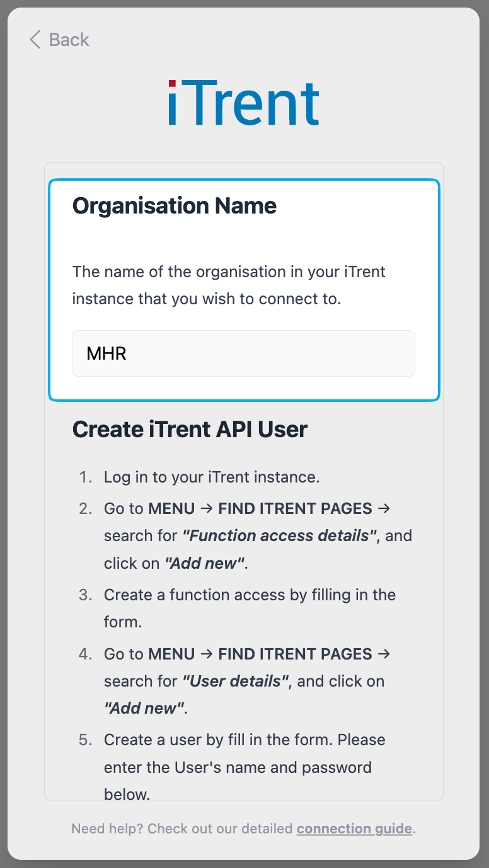Click the "Need help?" footer text
This screenshot has height=868, width=489.
point(107,828)
